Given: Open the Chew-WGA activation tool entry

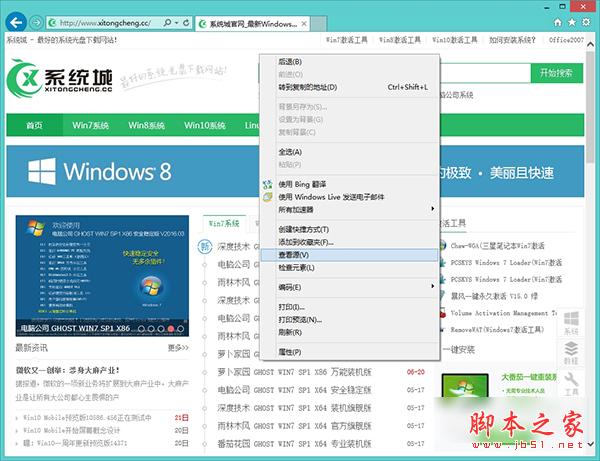Looking at the screenshot, I should [x=497, y=246].
